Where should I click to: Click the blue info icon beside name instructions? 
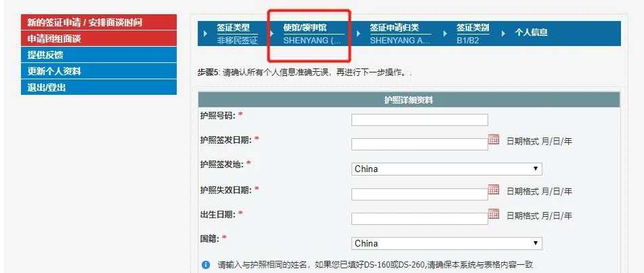click(206, 265)
